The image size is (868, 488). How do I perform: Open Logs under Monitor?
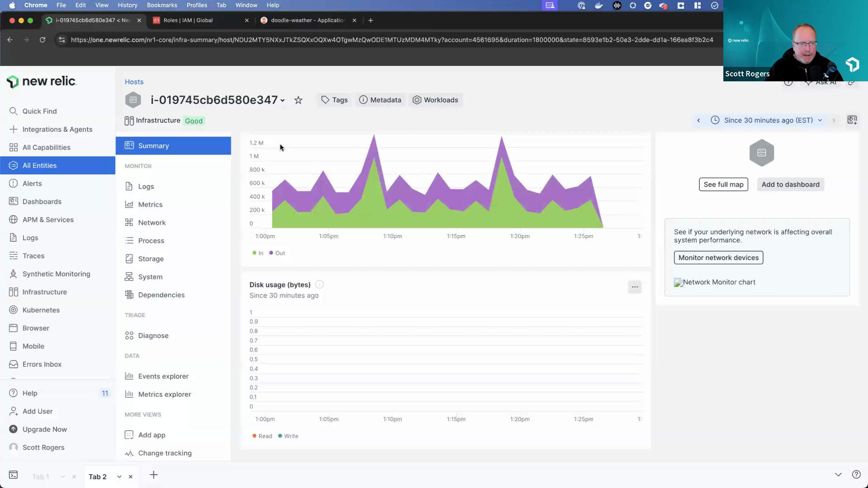(146, 187)
